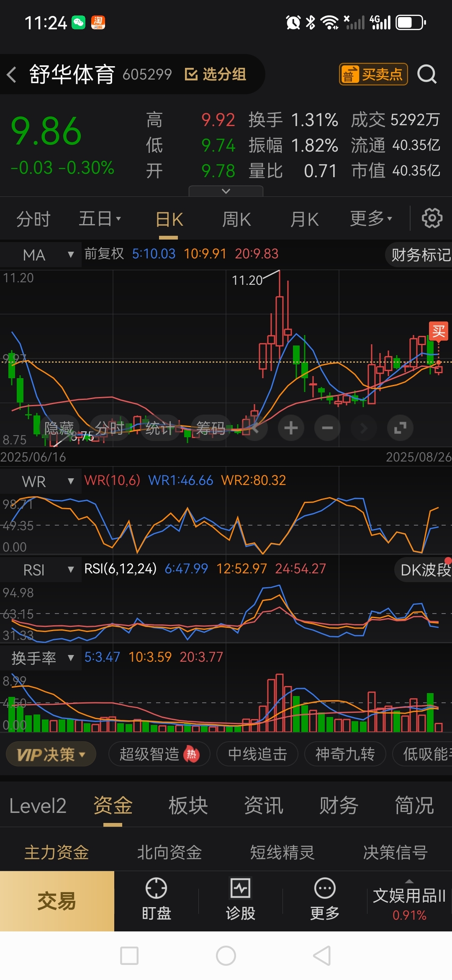Zoom in chart with plus icon
The height and width of the screenshot is (980, 452).
(x=291, y=428)
